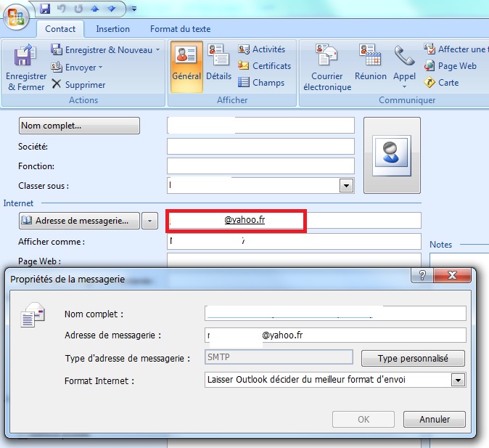
Task: Click the Enregistrer & Fermer icon
Action: [x=25, y=55]
